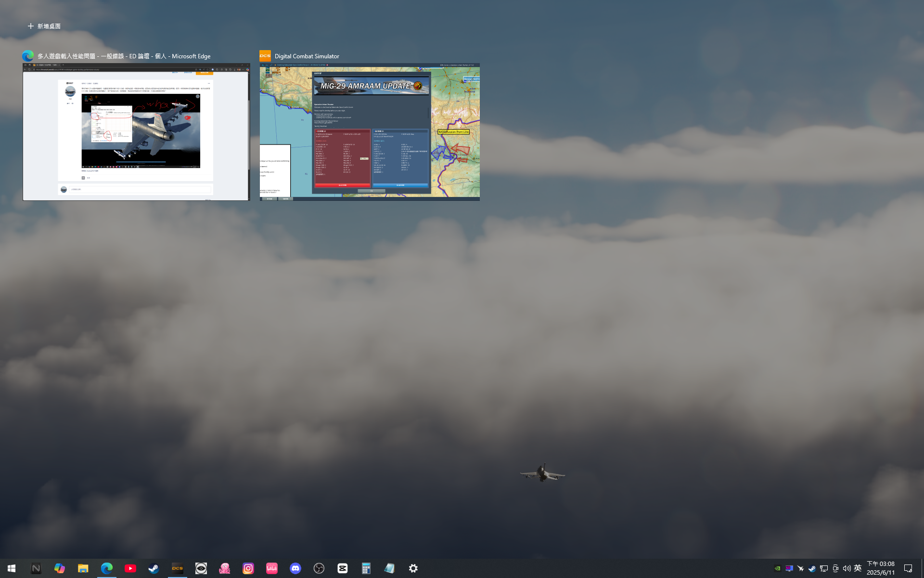Open Instagram from the taskbar

click(248, 568)
